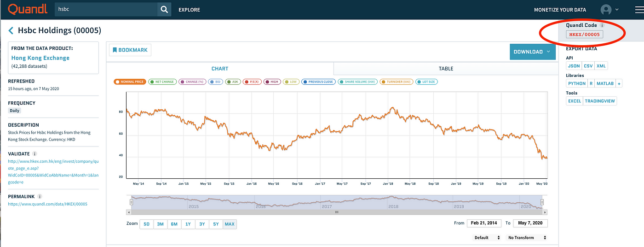The width and height of the screenshot is (644, 247).
Task: Expand the account menu arrow
Action: coord(617,10)
